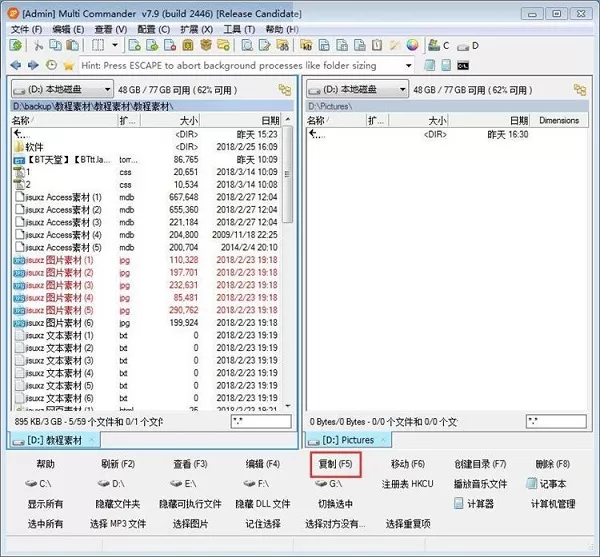Open the 配置 (C) menu
Viewport: 600px width, 557px height.
tap(153, 29)
